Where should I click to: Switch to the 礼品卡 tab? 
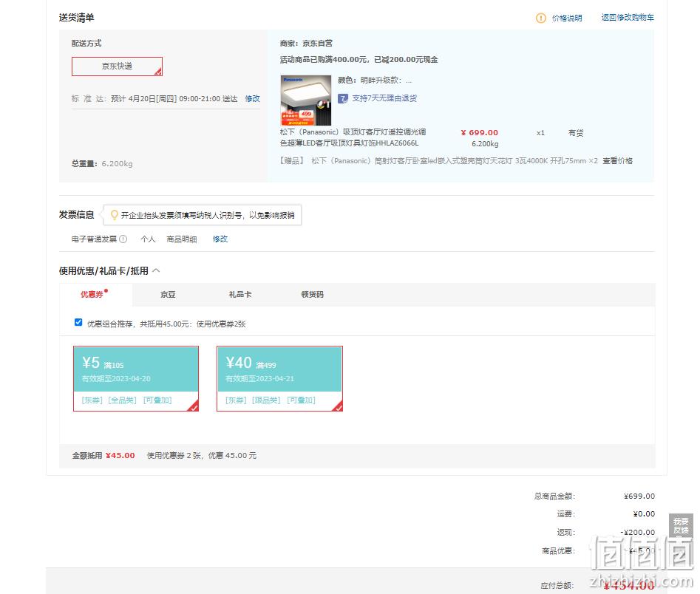pos(240,294)
